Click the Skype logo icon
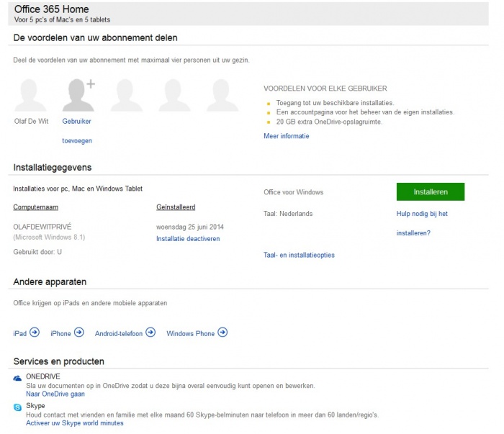This screenshot has height=434, width=504. point(18,407)
